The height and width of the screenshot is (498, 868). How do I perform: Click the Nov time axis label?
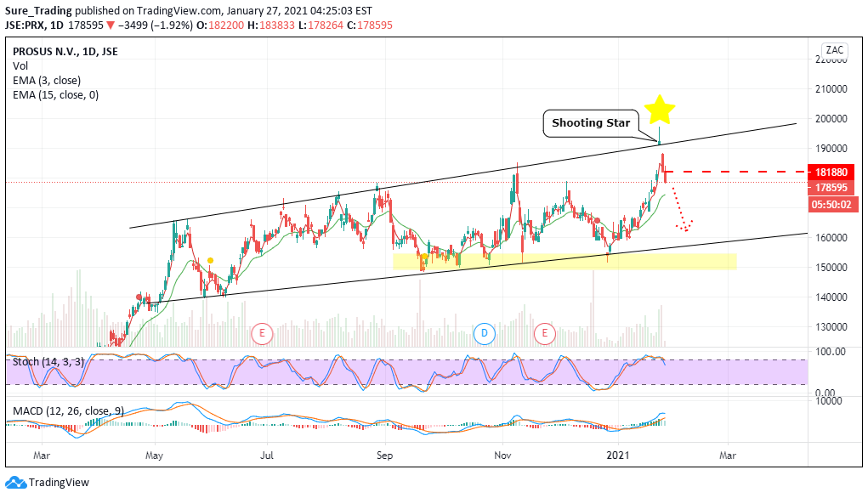point(502,456)
